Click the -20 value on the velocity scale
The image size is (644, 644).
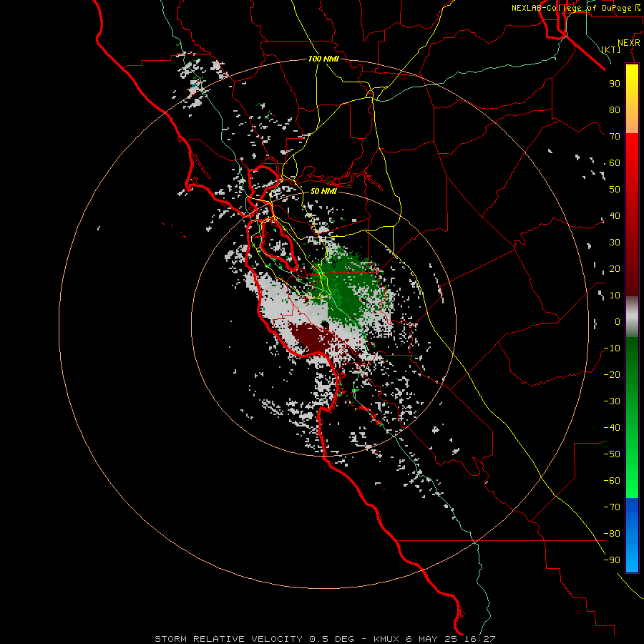tap(612, 374)
